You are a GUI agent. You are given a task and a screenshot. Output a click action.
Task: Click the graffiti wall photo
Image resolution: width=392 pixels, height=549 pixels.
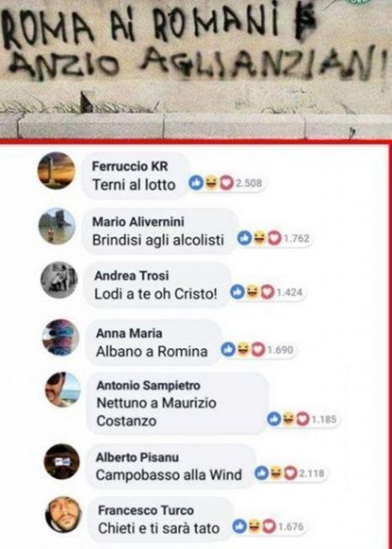coord(196,69)
